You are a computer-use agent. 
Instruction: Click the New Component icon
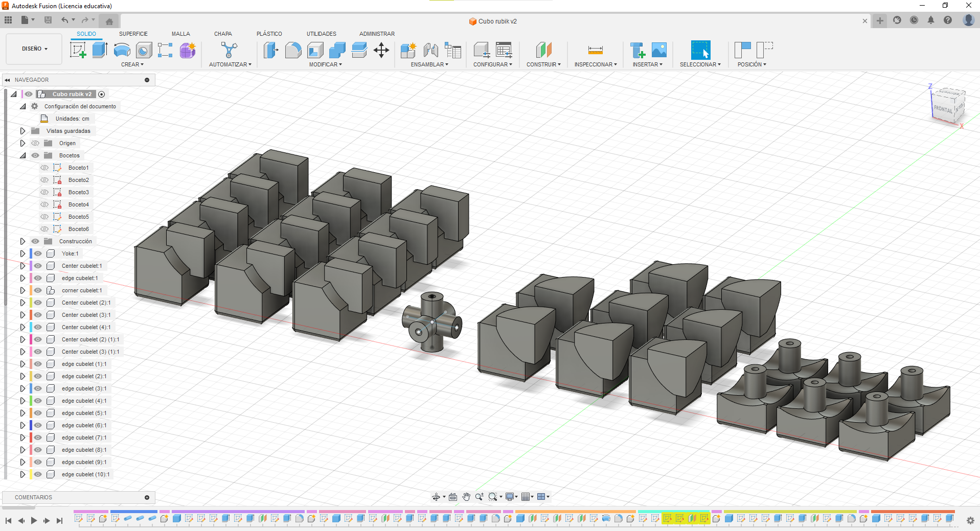click(408, 50)
